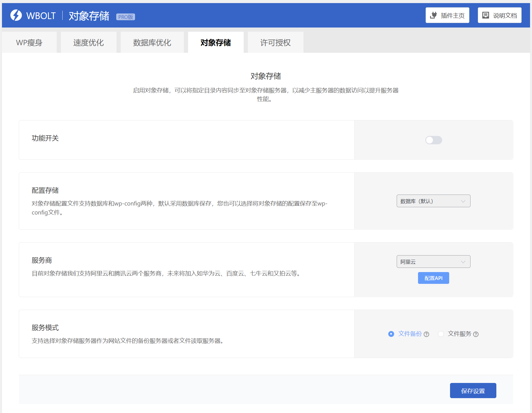Open the 数据库（默认） storage dropdown
The height and width of the screenshot is (413, 532).
point(433,201)
